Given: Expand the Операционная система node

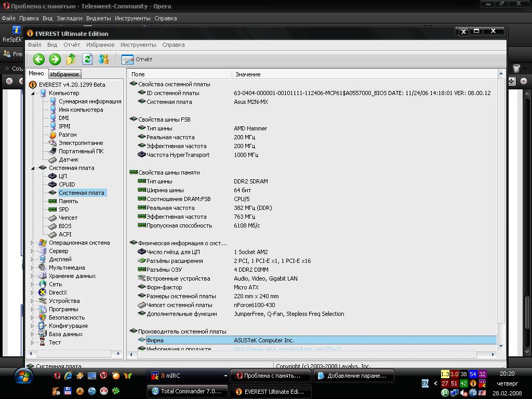Looking at the screenshot, I should (x=33, y=243).
